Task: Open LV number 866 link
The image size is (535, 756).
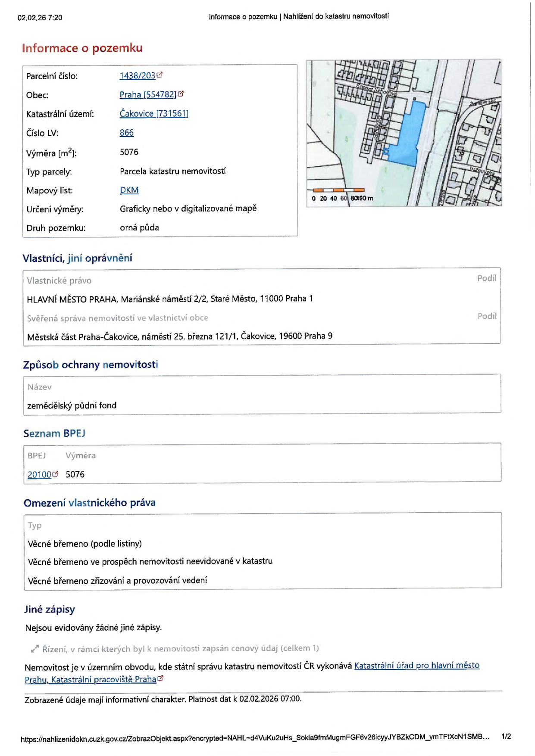Action: (x=127, y=133)
